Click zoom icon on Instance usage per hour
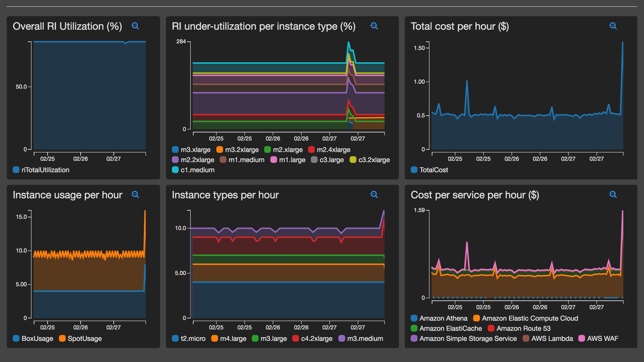The width and height of the screenshot is (644, 362). (135, 194)
